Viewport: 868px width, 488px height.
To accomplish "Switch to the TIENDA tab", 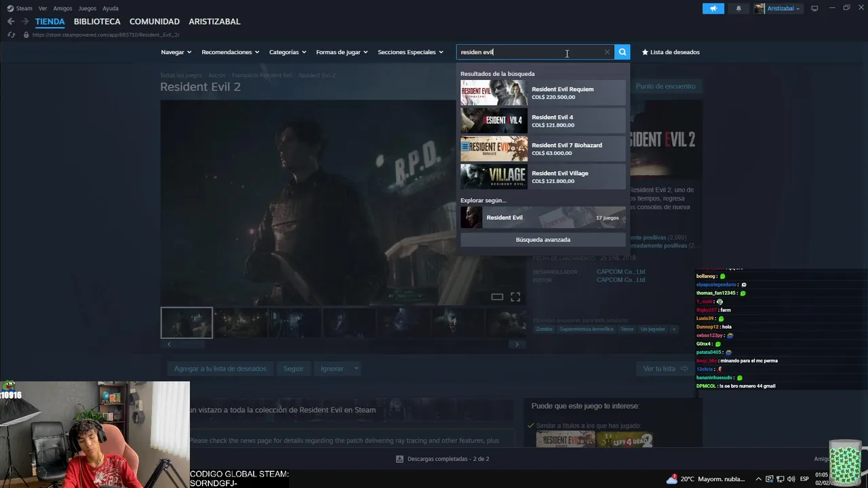I will point(50,22).
